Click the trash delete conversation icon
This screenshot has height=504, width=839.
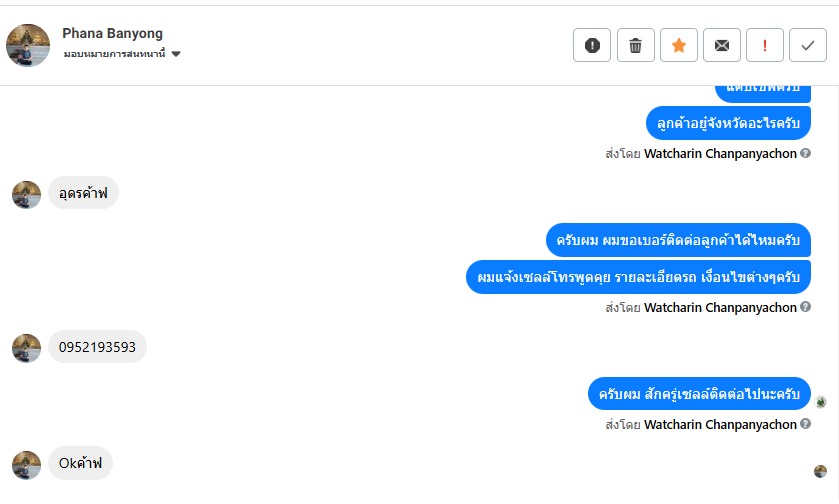click(x=635, y=45)
